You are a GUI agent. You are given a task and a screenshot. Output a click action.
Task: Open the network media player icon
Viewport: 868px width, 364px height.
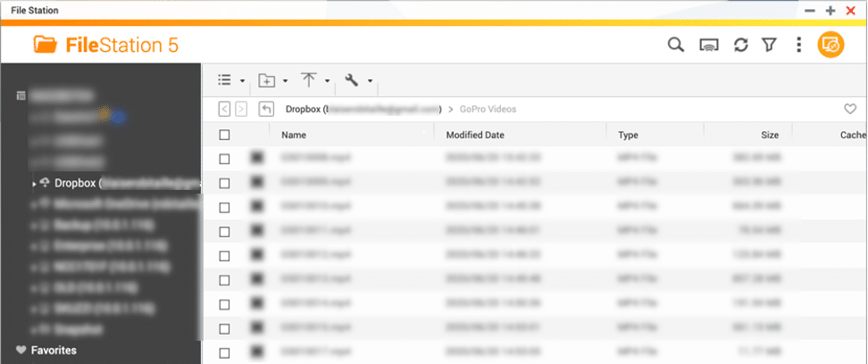[x=709, y=45]
